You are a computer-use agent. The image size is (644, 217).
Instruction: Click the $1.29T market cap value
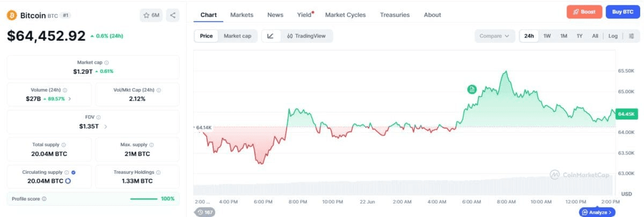pyautogui.click(x=83, y=71)
